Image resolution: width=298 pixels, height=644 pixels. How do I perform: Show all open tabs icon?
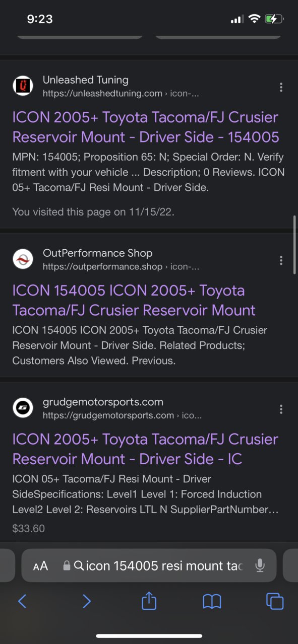pyautogui.click(x=275, y=601)
